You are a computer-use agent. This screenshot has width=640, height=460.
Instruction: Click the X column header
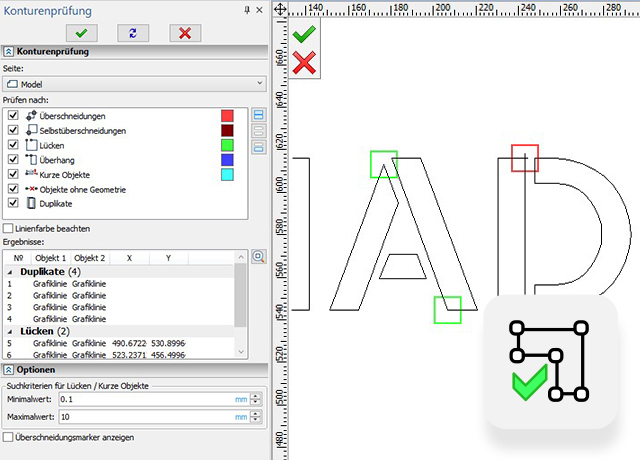pyautogui.click(x=129, y=258)
